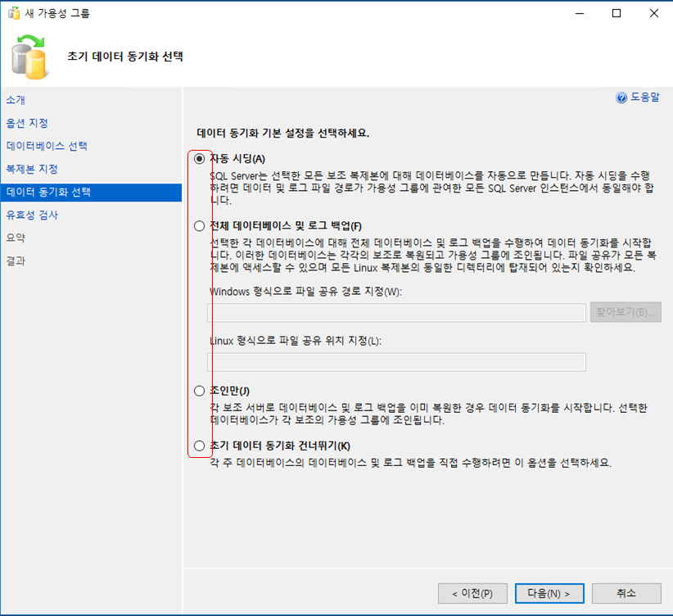Screen dimensions: 673x616
Task: Click the < 이전(P) button
Action: pos(472,593)
